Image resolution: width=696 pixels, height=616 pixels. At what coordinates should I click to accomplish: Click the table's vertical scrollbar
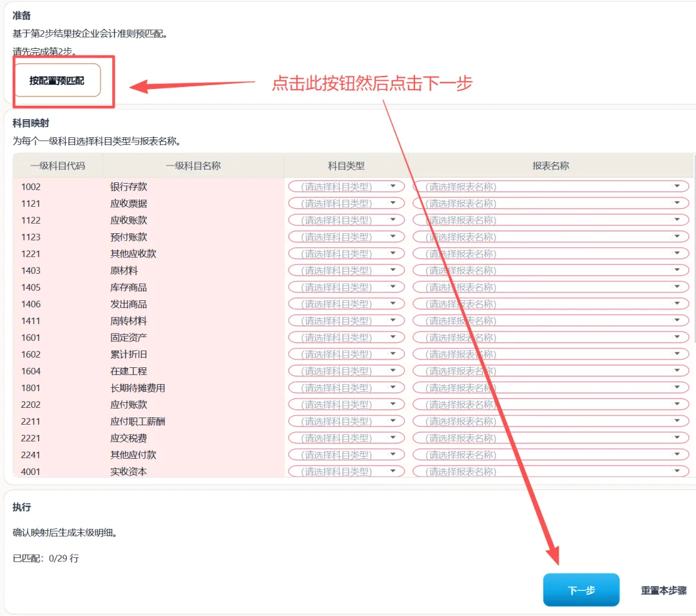pos(694,249)
